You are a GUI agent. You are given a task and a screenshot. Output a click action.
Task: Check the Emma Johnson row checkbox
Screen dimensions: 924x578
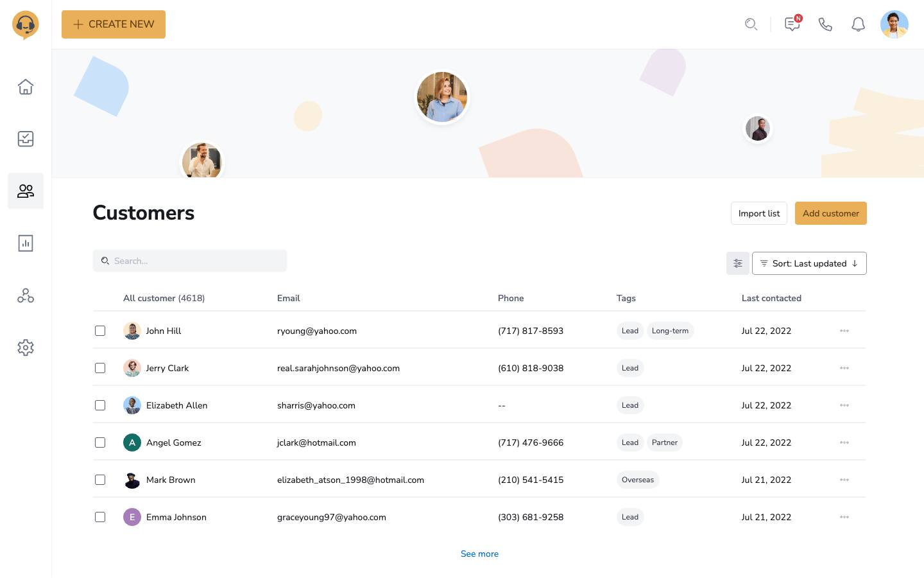tap(100, 517)
